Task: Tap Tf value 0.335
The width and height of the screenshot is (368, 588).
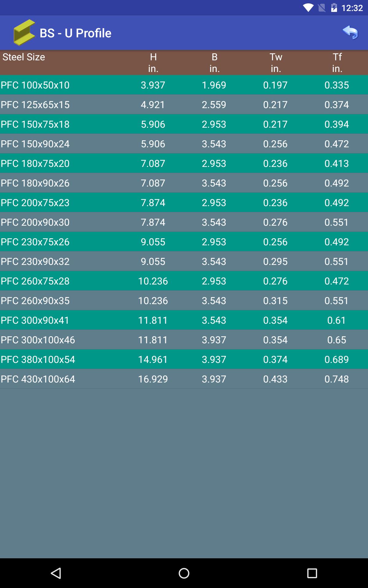Action: (x=337, y=85)
